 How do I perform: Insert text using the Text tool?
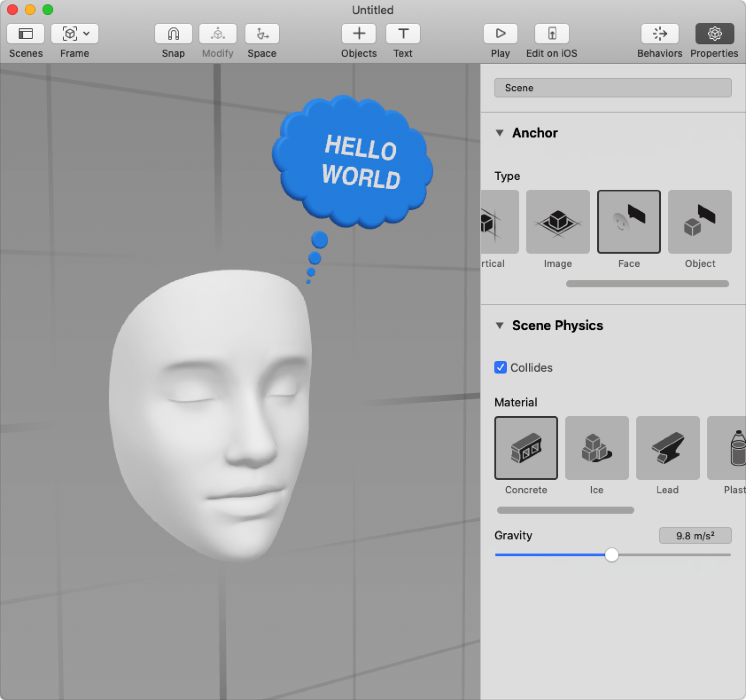pyautogui.click(x=402, y=34)
